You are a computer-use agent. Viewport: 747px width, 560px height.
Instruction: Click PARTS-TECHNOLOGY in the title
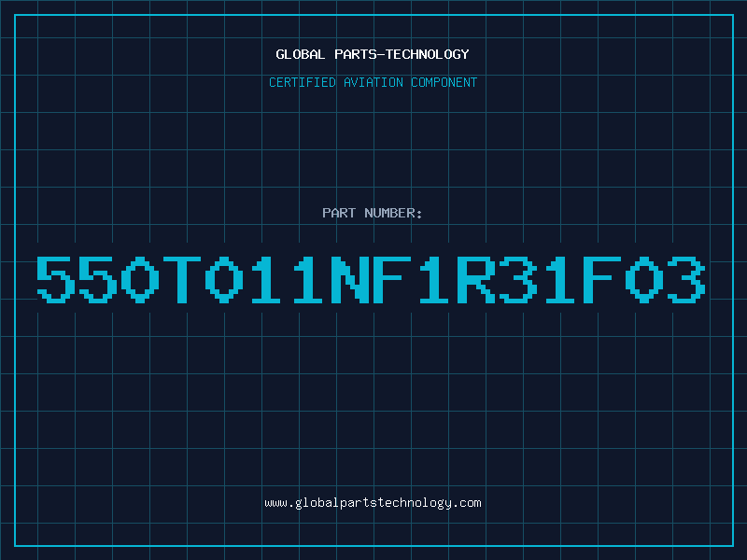point(402,54)
